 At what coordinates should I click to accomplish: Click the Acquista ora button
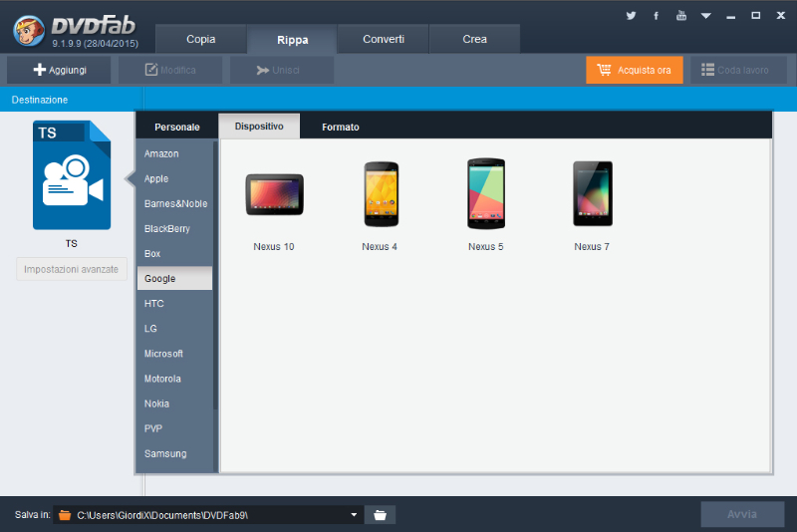click(x=635, y=70)
